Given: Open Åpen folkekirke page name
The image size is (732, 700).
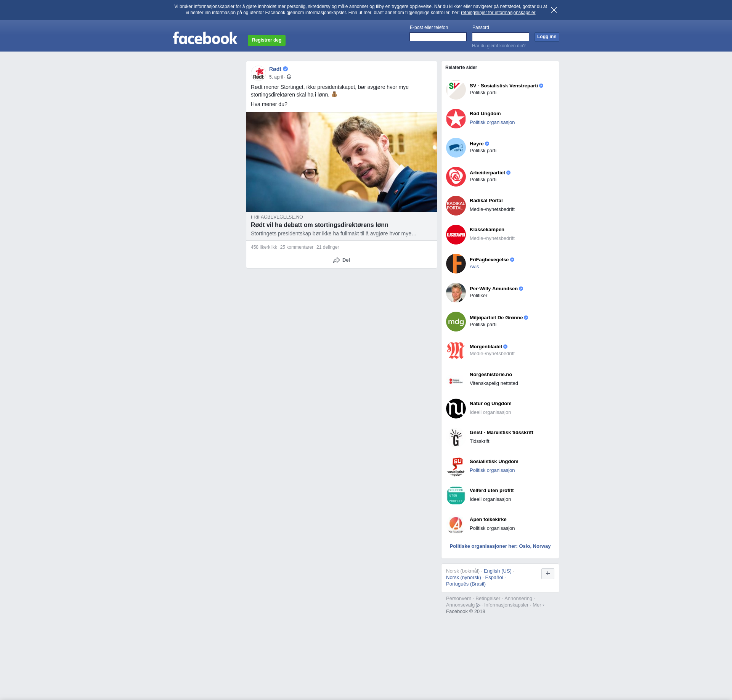Looking at the screenshot, I should coord(488,520).
